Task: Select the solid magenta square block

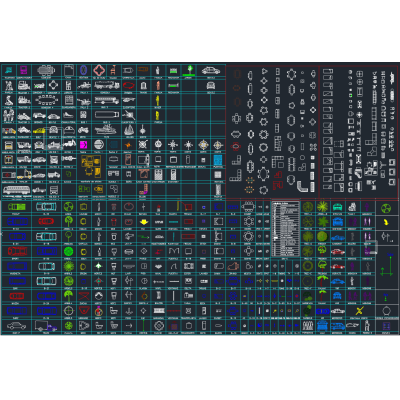Action: 83,145
